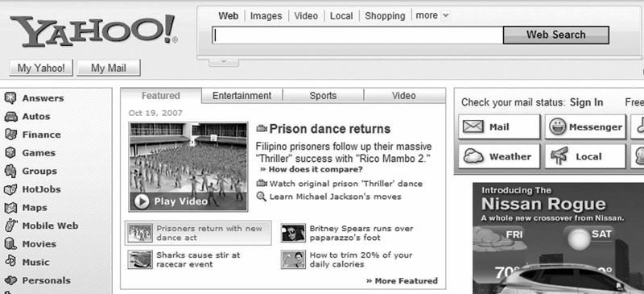Click the My Mail button
The image size is (644, 294).
point(109,68)
